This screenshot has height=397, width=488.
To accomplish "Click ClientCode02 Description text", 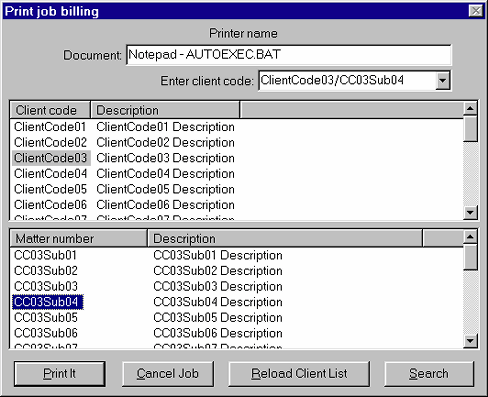I will click(166, 143).
